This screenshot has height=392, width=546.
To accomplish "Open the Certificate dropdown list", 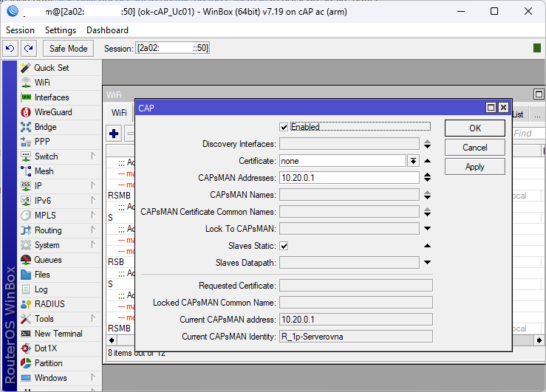I will tap(413, 161).
